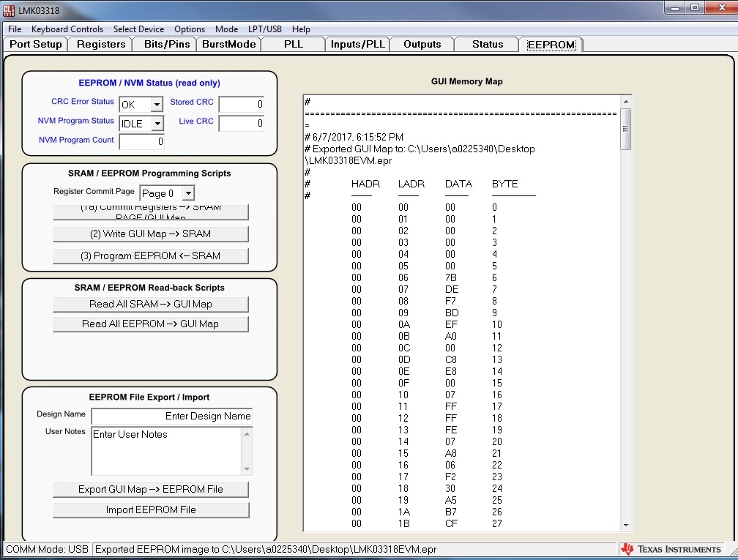Maximize the LMK03318 window
The image size is (738, 560).
coord(695,7)
